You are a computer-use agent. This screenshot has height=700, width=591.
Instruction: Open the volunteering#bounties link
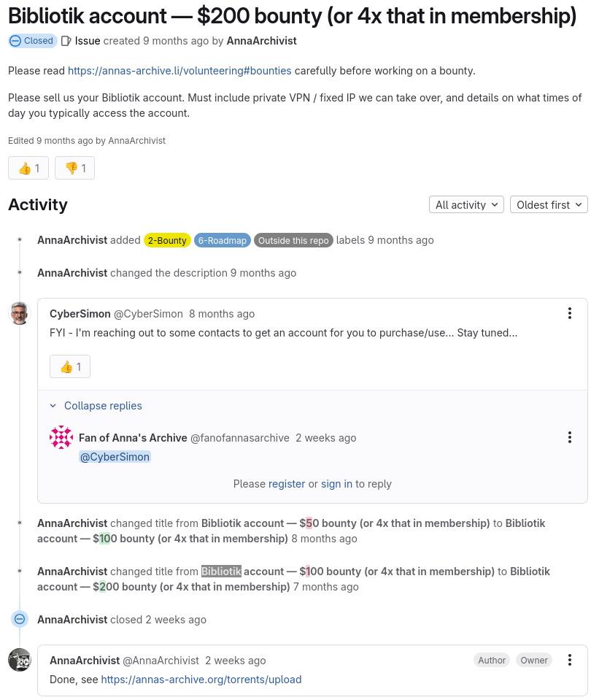179,71
